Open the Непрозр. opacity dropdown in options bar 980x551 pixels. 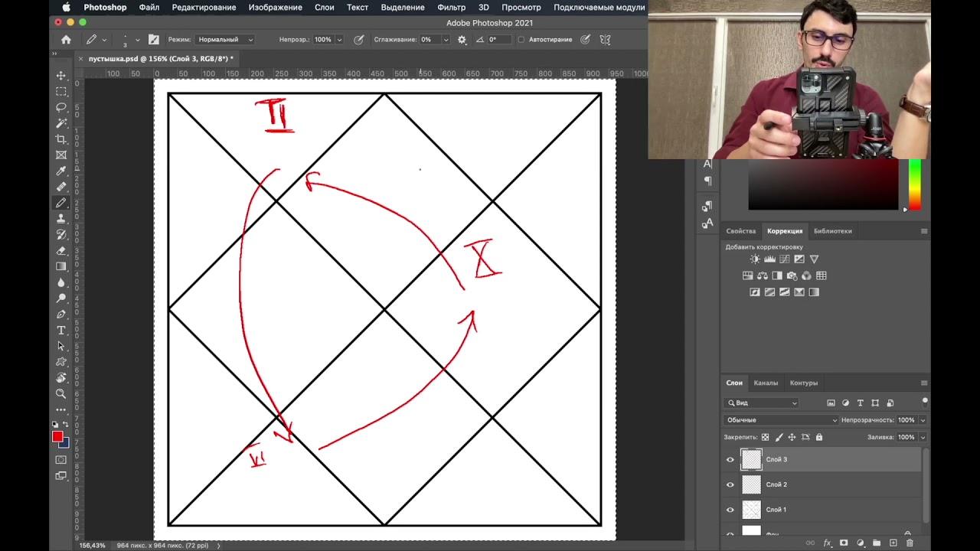pyautogui.click(x=339, y=40)
